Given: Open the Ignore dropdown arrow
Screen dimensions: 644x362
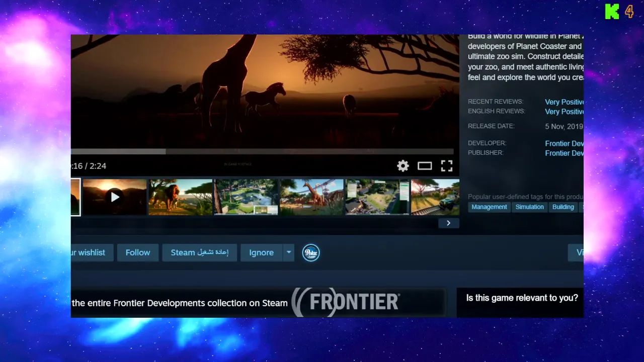Looking at the screenshot, I should (288, 252).
